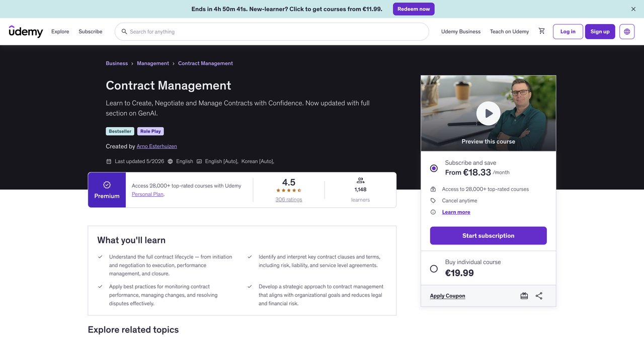This screenshot has width=644, height=337.
Task: Click the Udemy logo
Action: tap(26, 31)
